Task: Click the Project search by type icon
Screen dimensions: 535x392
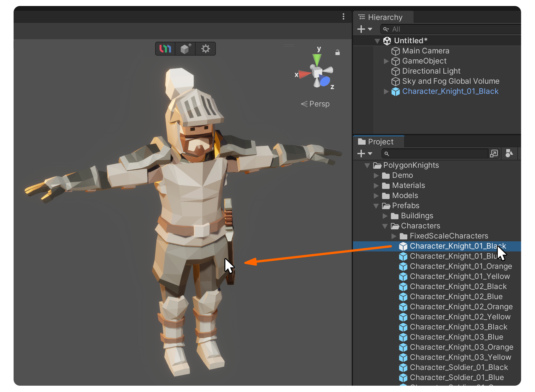Action: 509,154
